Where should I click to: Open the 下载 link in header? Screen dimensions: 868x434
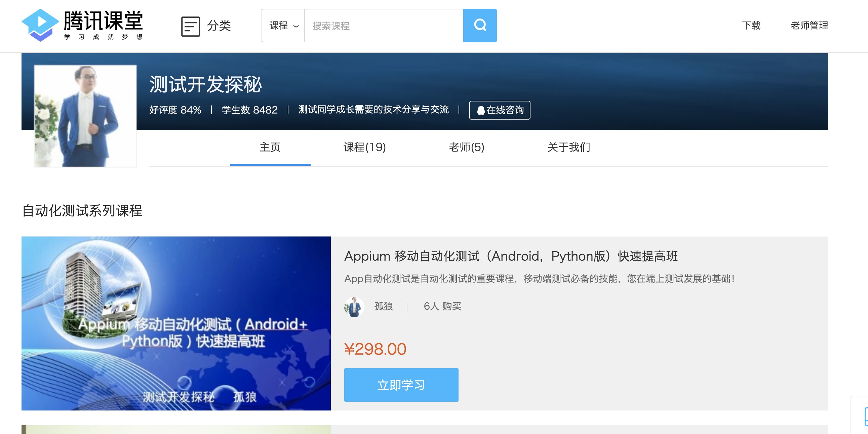tap(751, 25)
